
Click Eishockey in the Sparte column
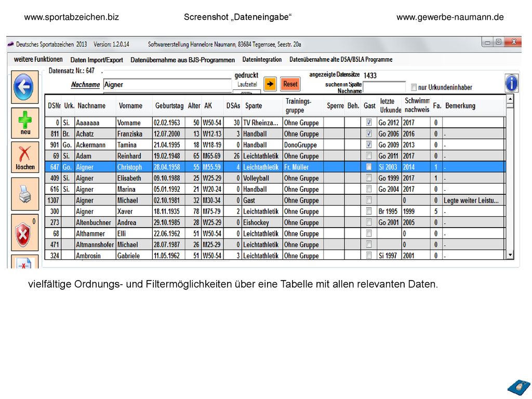point(262,222)
